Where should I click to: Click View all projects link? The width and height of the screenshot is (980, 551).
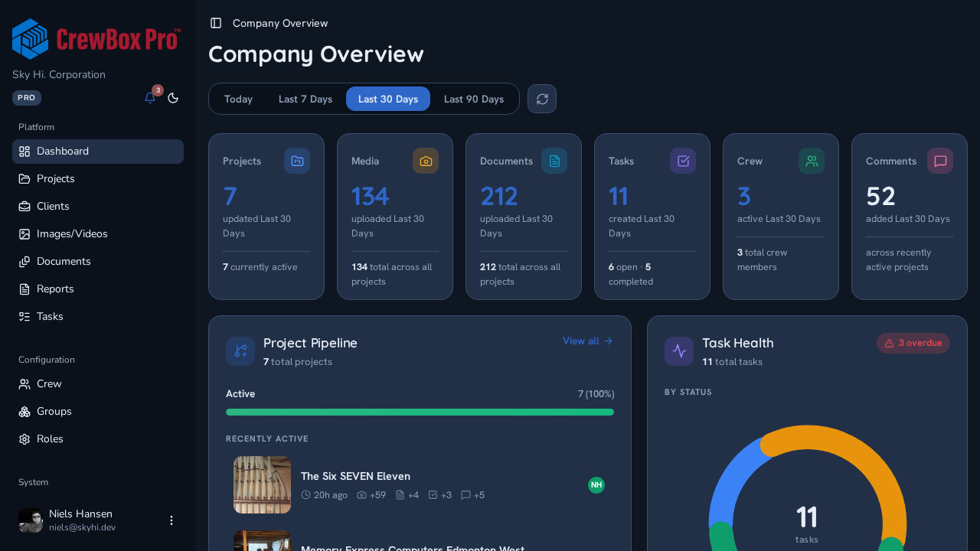pos(588,341)
